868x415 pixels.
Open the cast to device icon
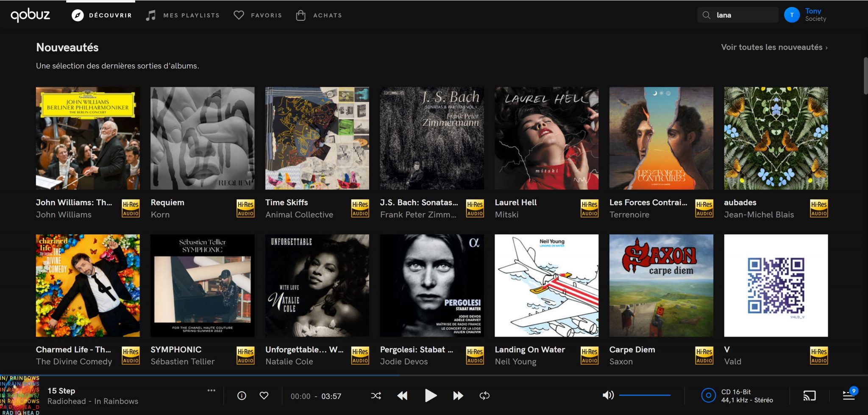tap(810, 396)
